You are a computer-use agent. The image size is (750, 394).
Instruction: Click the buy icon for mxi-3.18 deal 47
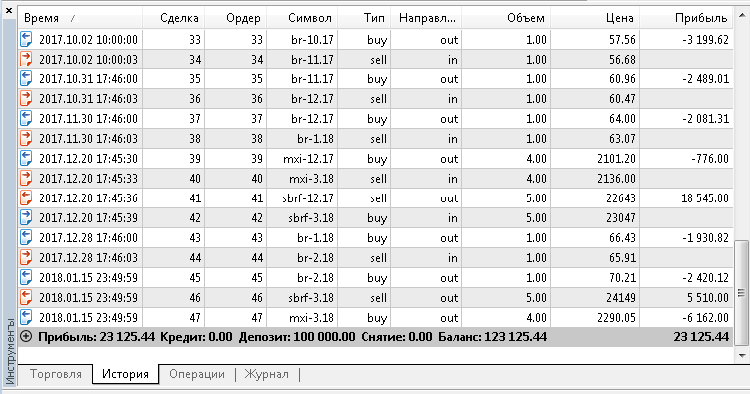(26, 317)
